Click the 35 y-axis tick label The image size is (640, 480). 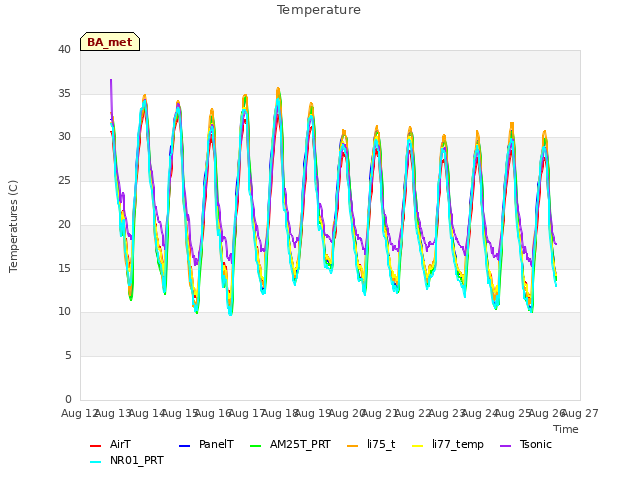(x=64, y=93)
